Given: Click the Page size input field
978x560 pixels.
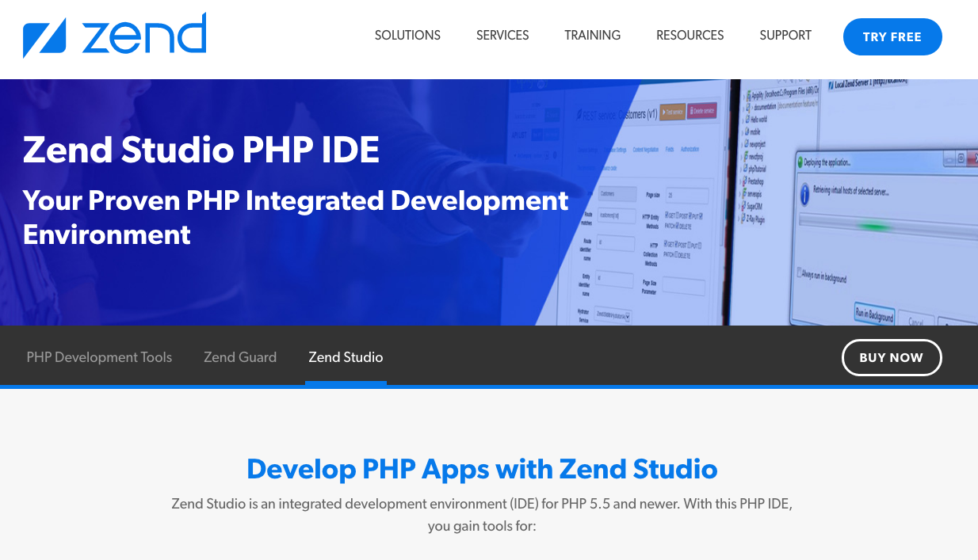Looking at the screenshot, I should (x=686, y=196).
